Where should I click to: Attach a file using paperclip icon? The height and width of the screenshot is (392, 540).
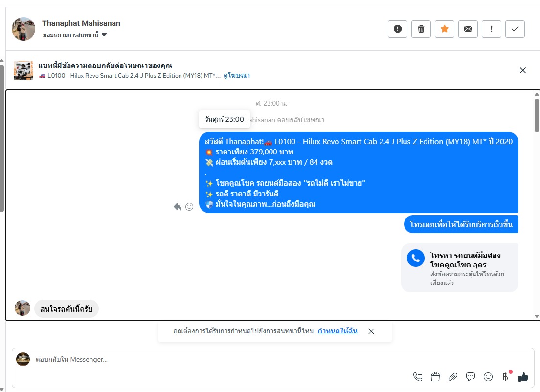pos(452,377)
